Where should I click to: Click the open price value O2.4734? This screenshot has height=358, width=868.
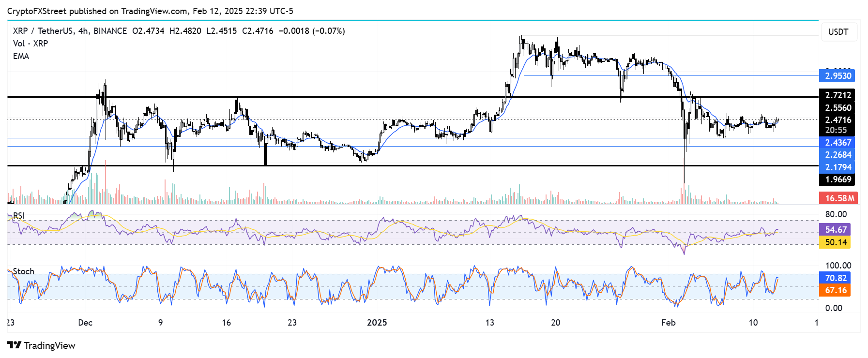coord(148,31)
